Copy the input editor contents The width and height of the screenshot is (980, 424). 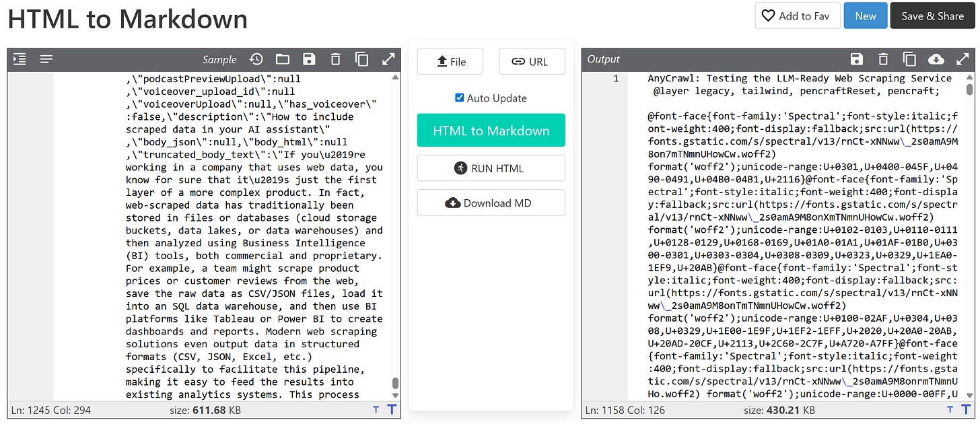tap(362, 59)
